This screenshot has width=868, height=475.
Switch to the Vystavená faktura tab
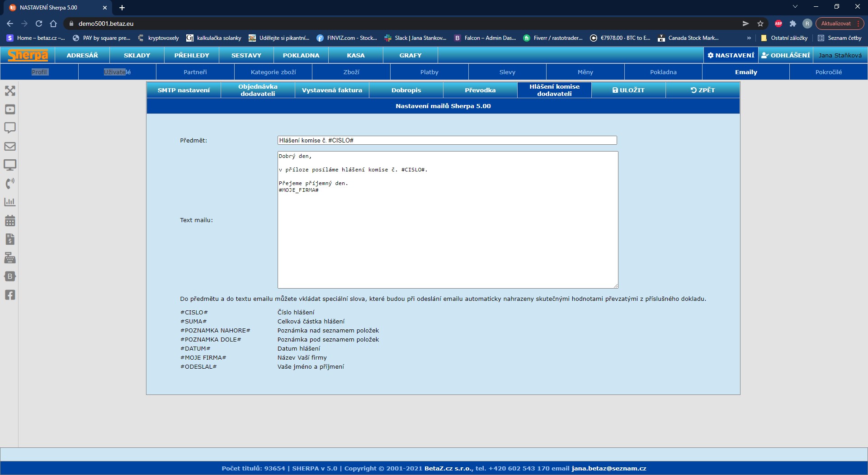332,90
